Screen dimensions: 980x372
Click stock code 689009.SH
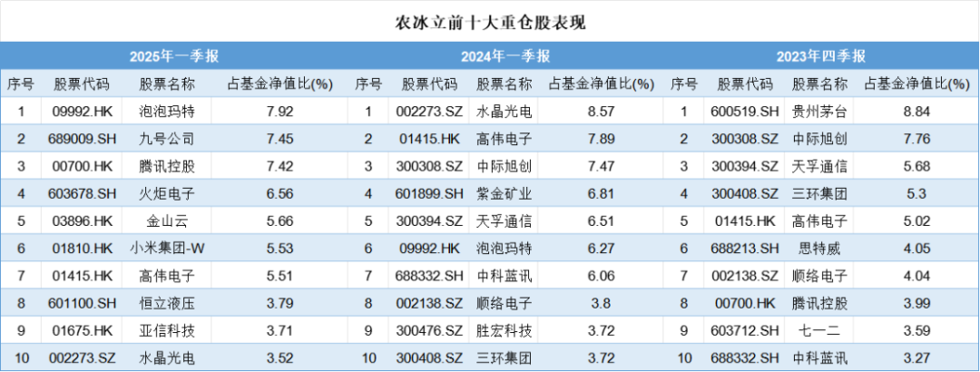[x=82, y=140]
